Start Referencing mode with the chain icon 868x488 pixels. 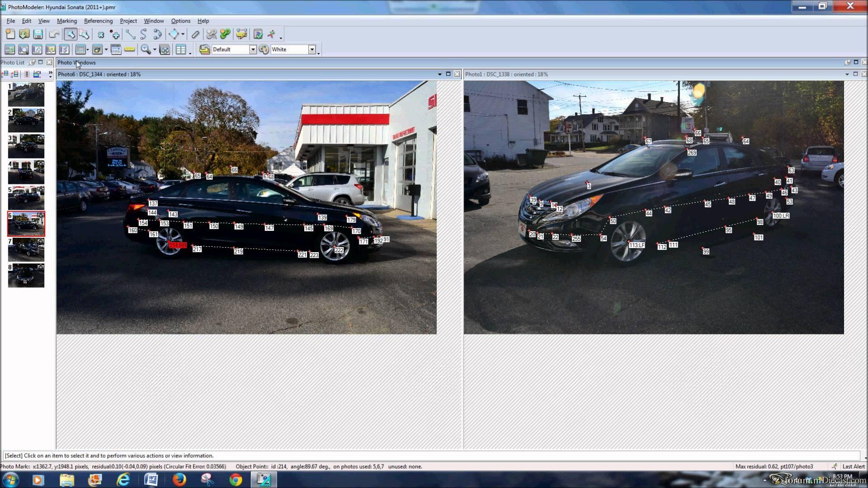coord(211,34)
